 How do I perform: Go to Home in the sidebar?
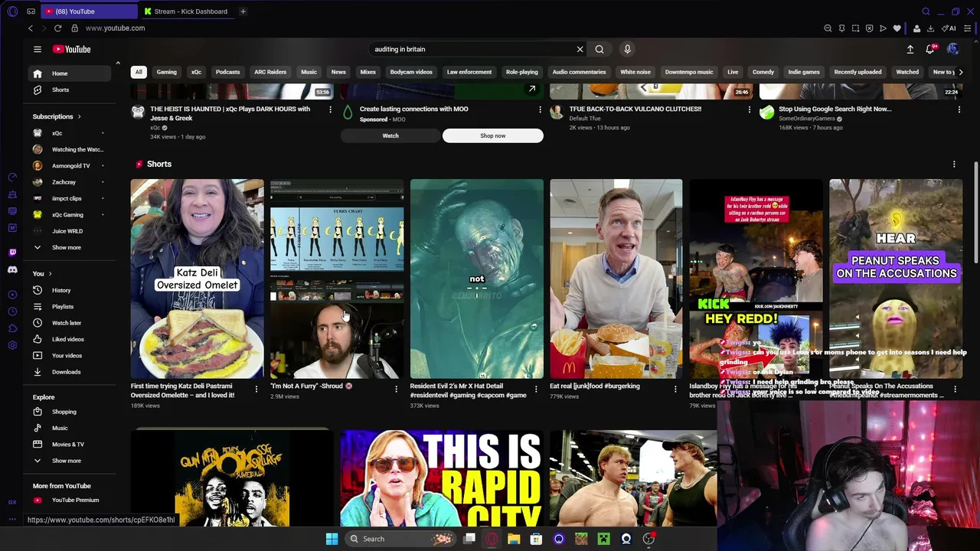pos(70,73)
